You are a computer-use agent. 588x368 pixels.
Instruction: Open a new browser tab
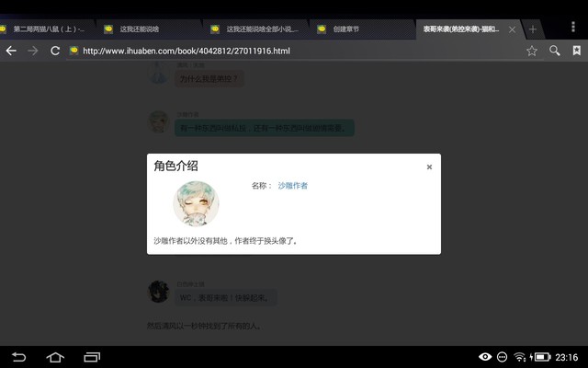click(x=533, y=29)
